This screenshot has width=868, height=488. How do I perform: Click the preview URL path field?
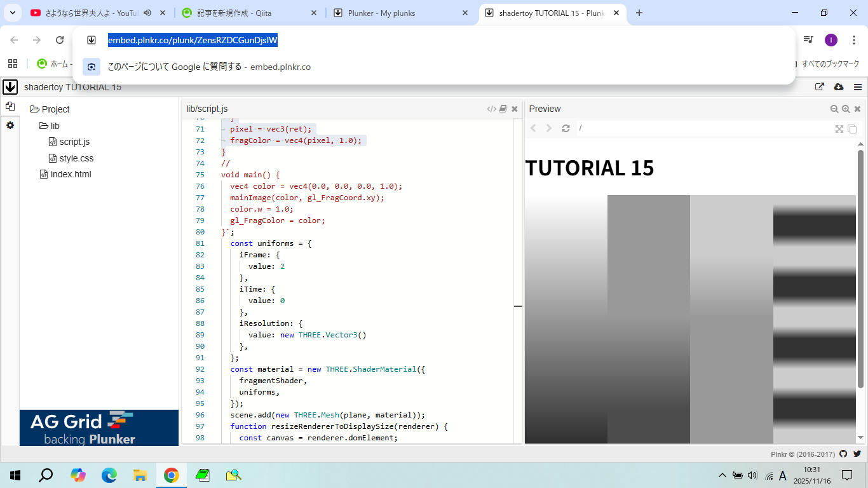pos(703,128)
